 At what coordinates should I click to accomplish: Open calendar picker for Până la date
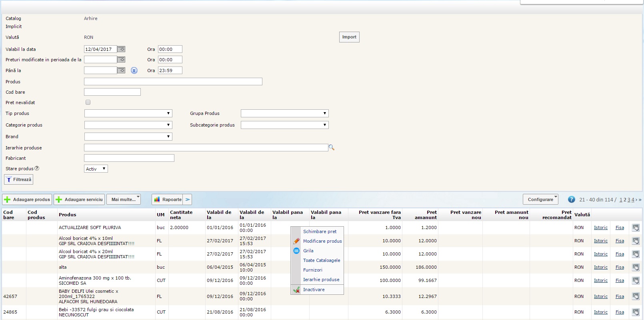121,70
